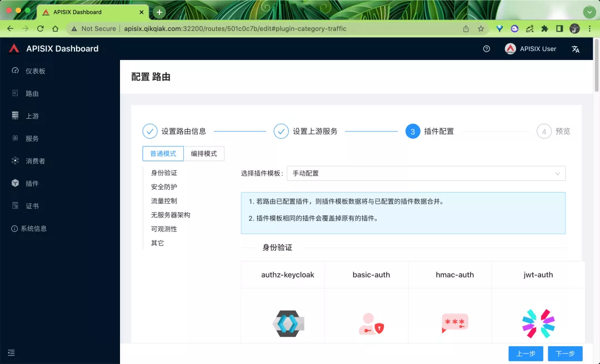Image resolution: width=600 pixels, height=364 pixels.
Task: Click the jwt-auth plugin icon
Action: click(538, 323)
